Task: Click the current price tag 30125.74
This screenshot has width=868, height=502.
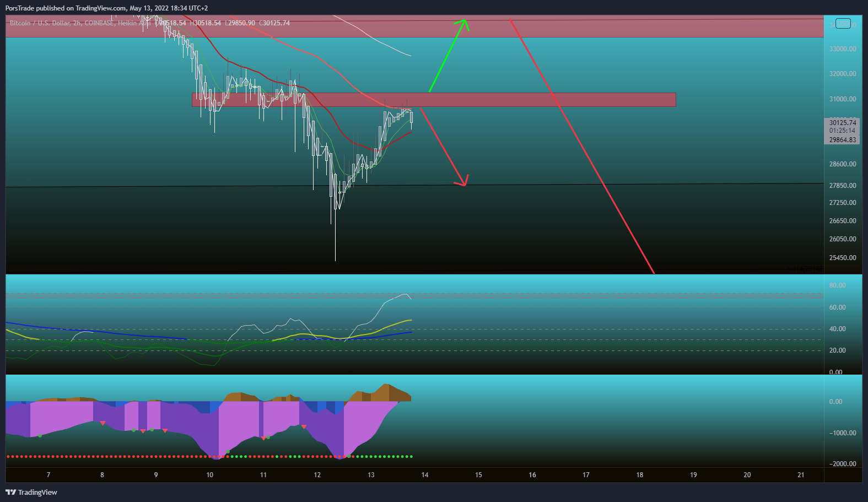Action: click(843, 123)
